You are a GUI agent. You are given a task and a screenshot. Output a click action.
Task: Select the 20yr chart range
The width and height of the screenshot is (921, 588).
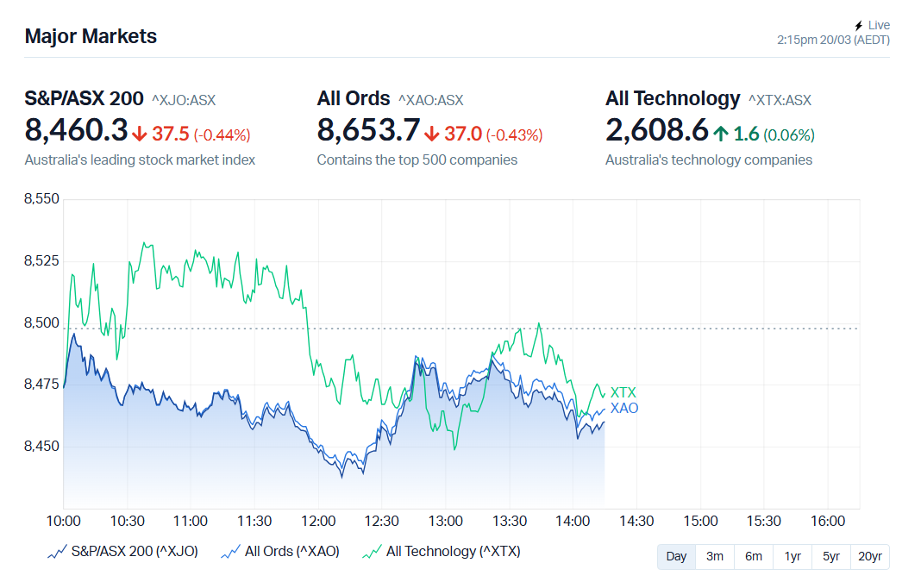(870, 556)
